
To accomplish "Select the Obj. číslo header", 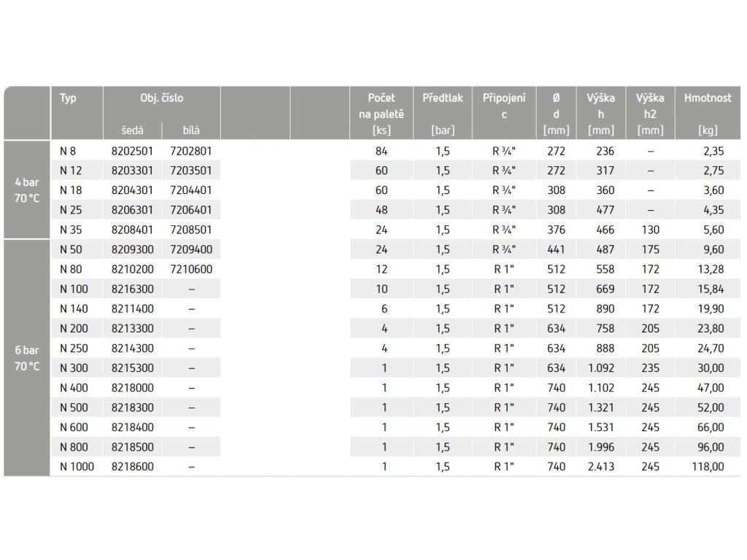I will [161, 98].
